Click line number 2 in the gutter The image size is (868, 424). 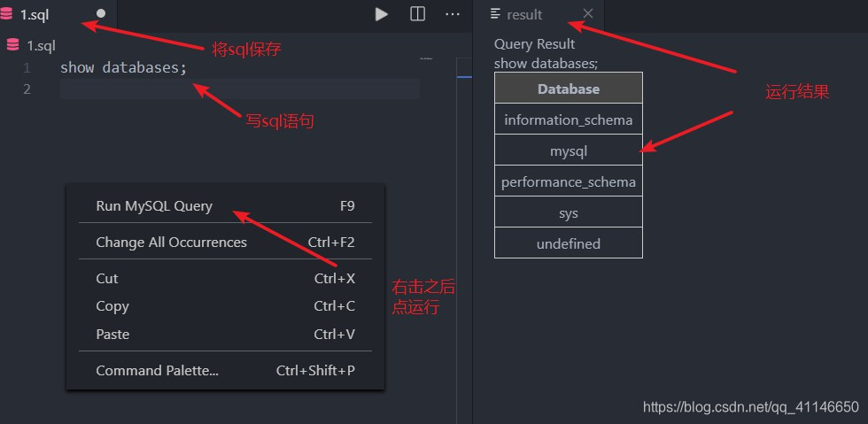pos(27,89)
